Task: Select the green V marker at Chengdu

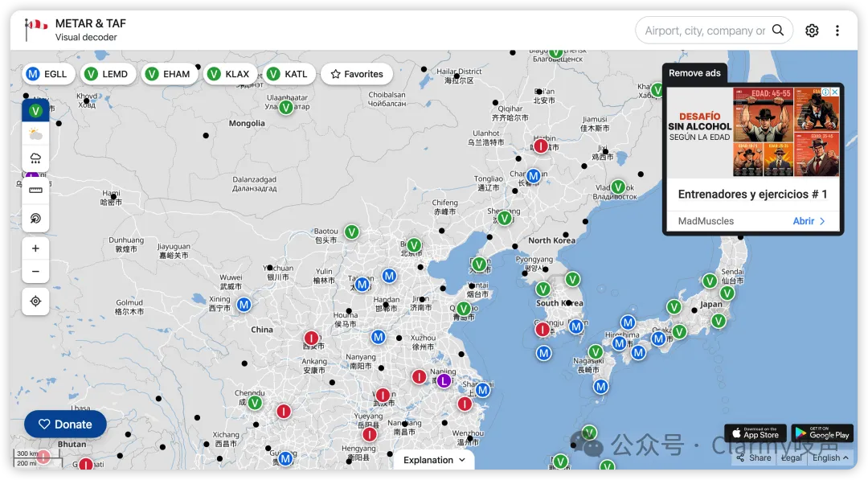Action: [255, 403]
